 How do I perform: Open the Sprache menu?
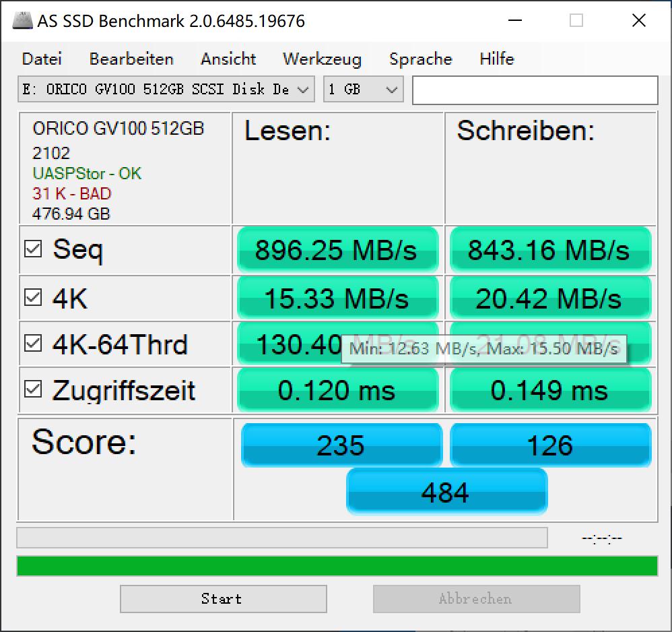420,59
